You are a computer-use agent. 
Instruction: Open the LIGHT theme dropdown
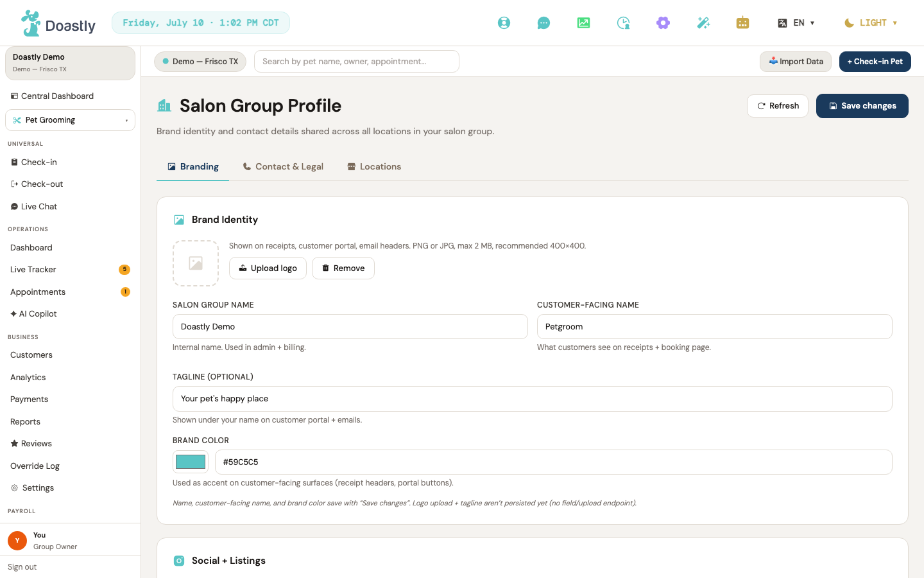pyautogui.click(x=871, y=23)
